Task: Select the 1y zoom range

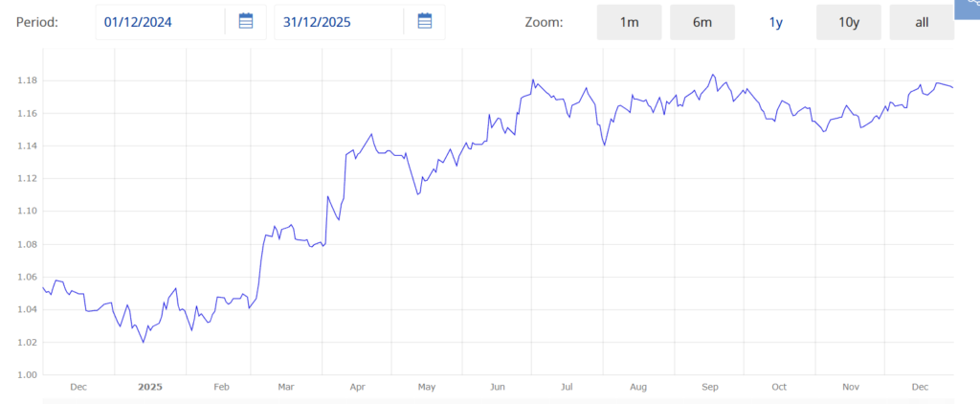Action: point(775,22)
